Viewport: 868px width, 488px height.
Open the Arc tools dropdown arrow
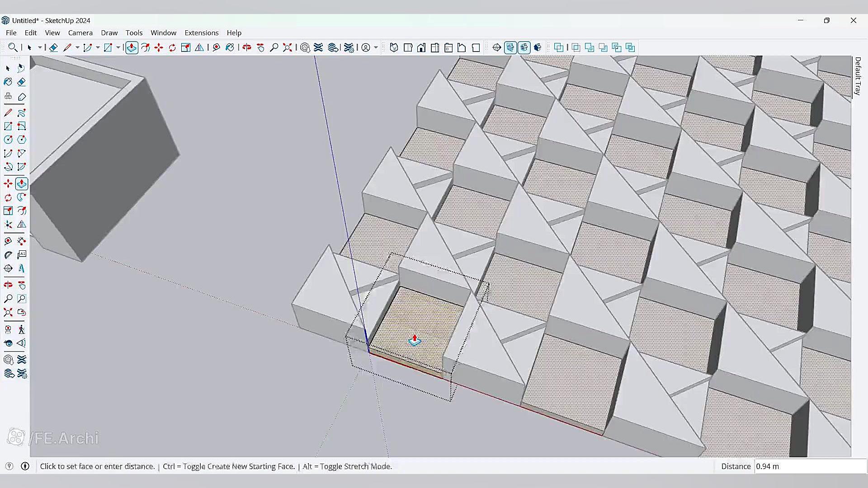click(x=98, y=47)
